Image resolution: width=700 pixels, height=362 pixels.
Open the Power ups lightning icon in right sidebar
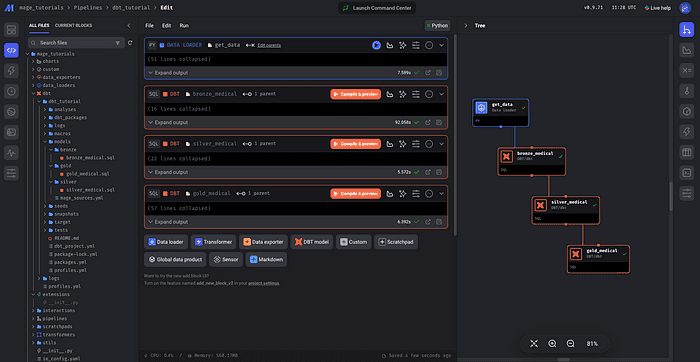(x=686, y=132)
